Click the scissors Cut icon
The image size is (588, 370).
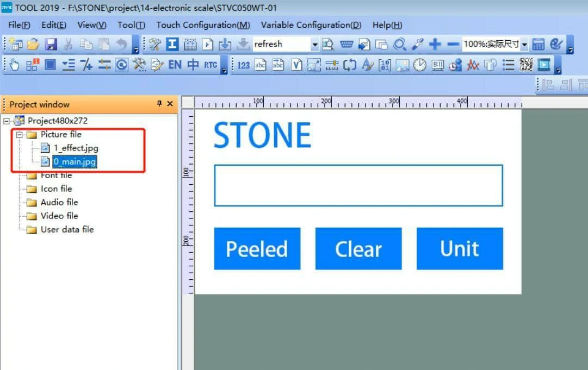pos(68,44)
